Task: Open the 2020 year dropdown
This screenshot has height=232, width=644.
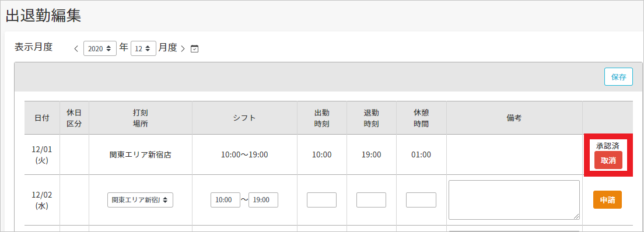Action: click(x=100, y=48)
